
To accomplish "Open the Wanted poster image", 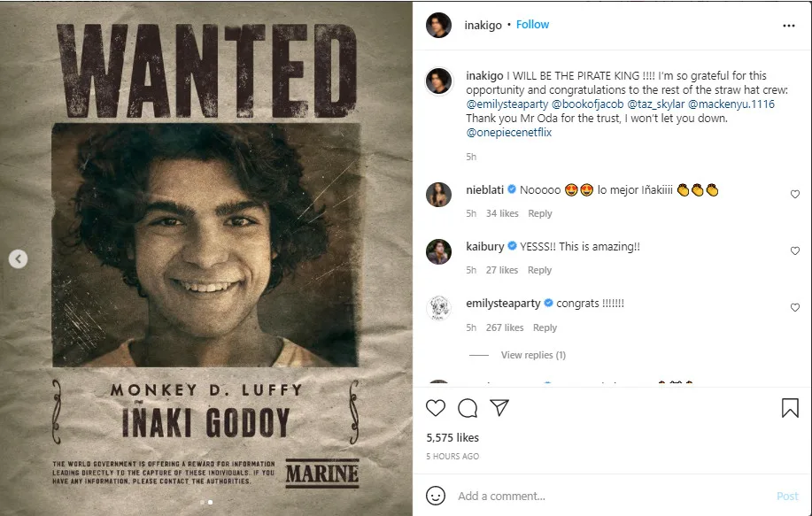I will click(206, 258).
